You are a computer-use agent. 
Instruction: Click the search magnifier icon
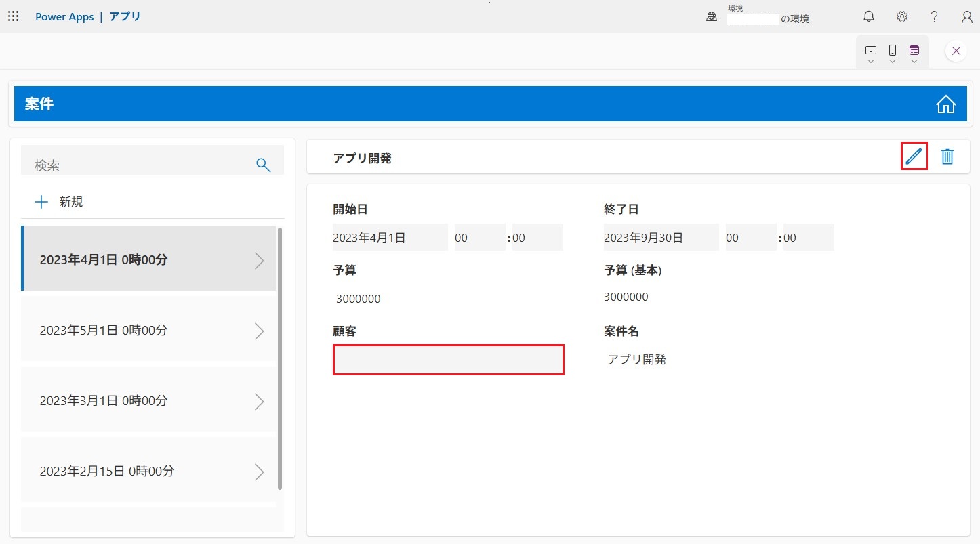pos(263,165)
